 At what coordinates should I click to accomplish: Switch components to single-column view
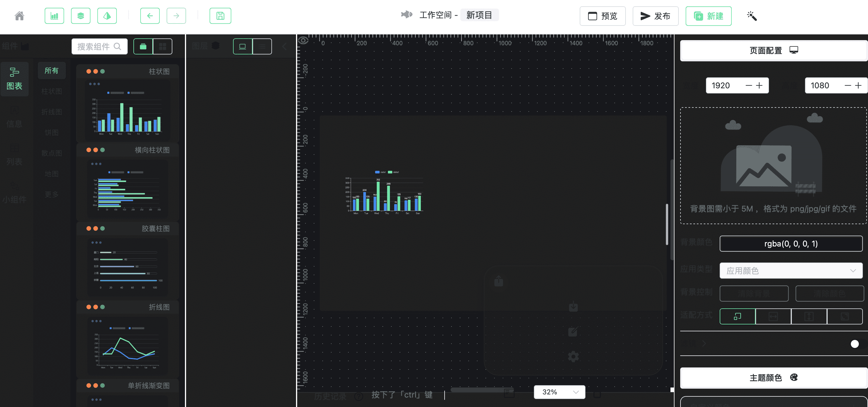143,46
